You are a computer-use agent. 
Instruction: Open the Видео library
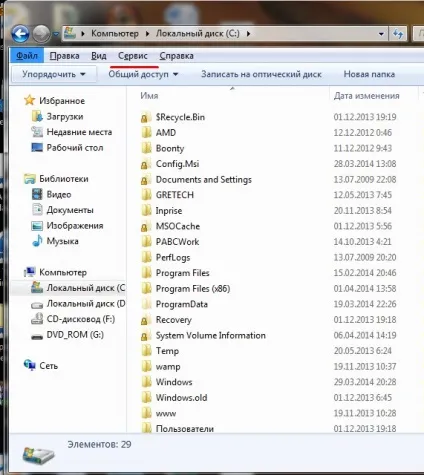(x=59, y=194)
